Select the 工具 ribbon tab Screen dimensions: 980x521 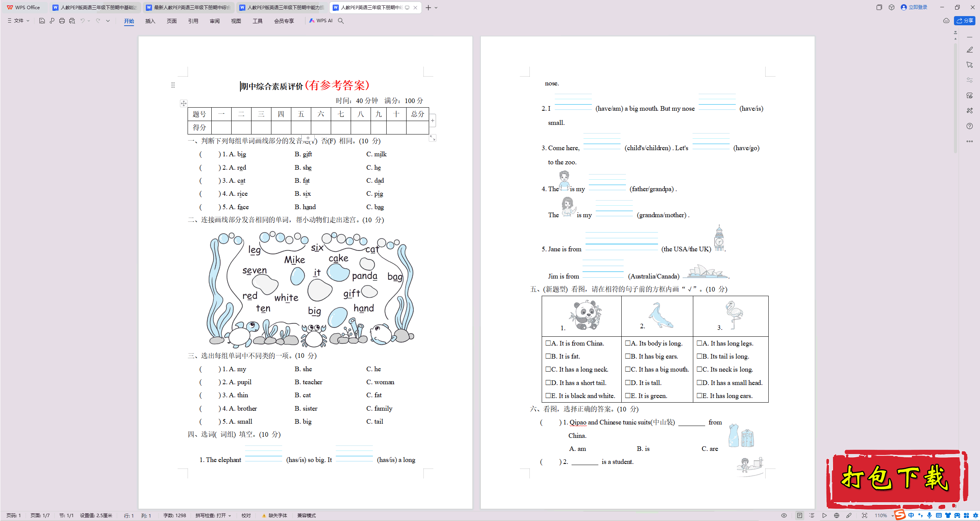click(258, 21)
